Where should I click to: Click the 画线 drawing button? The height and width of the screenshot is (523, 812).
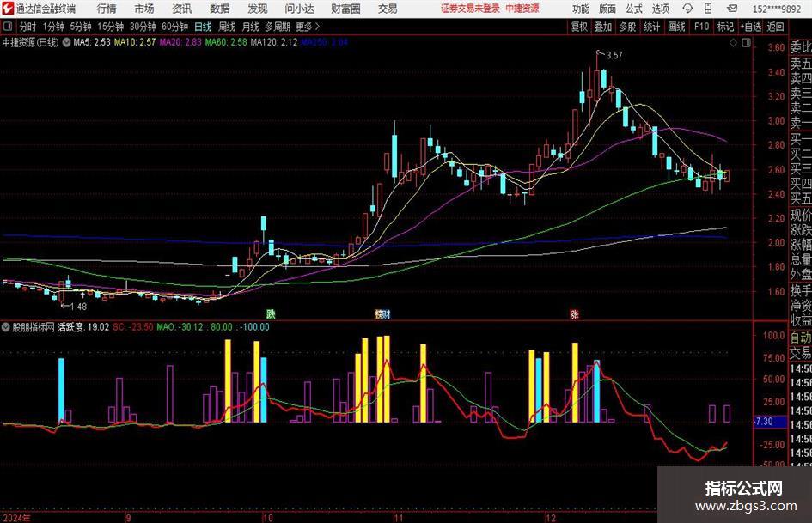(x=676, y=27)
